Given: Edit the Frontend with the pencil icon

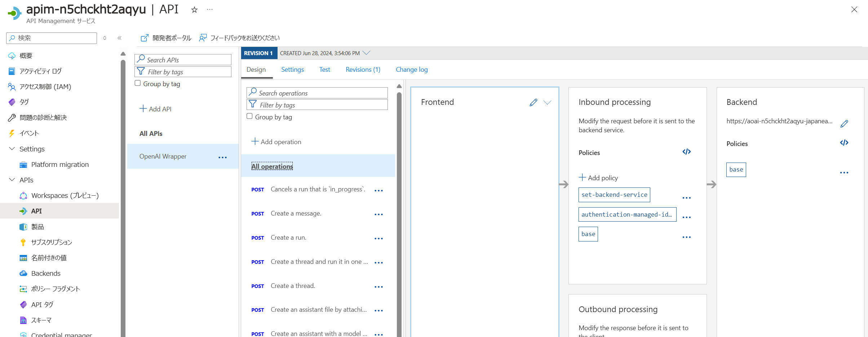Looking at the screenshot, I should 533,103.
